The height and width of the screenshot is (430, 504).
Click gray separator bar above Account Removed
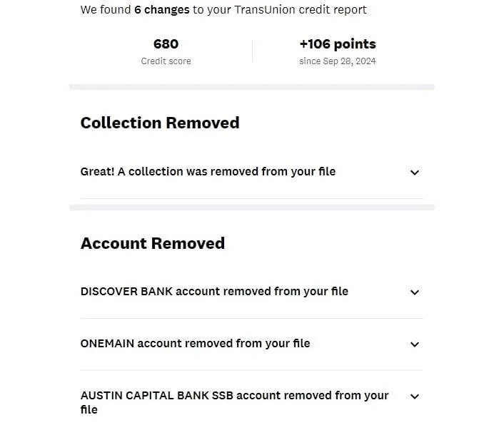(x=252, y=208)
